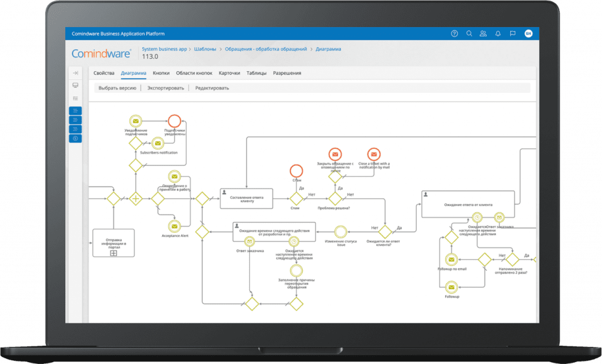Open the Выбрать версию version selector
Viewport: 602px width, 364px height.
(118, 88)
